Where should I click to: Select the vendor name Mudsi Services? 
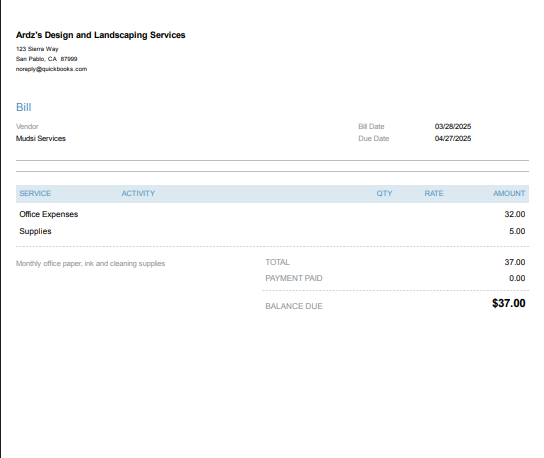41,138
